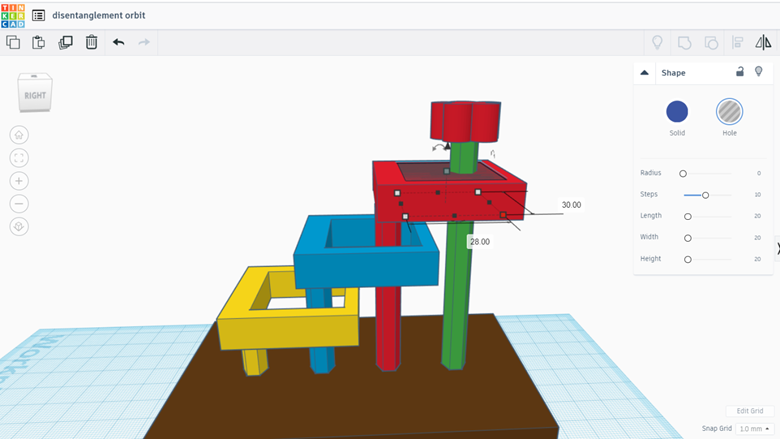
Task: Click the Home view button
Action: 19,135
